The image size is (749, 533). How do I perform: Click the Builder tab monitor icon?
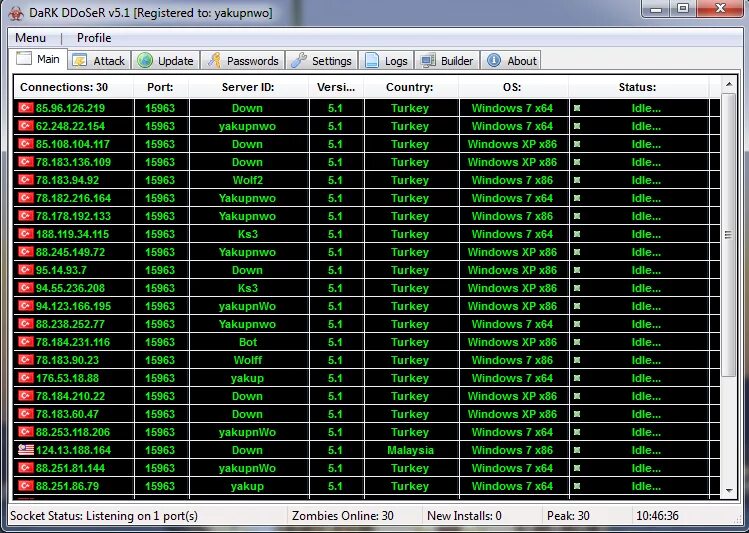click(x=428, y=61)
